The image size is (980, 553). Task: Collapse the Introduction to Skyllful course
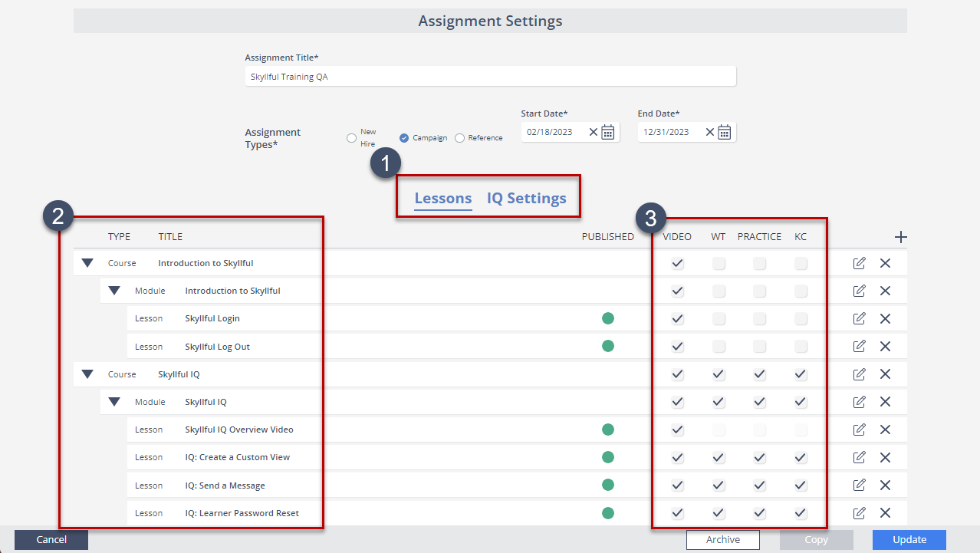[87, 263]
